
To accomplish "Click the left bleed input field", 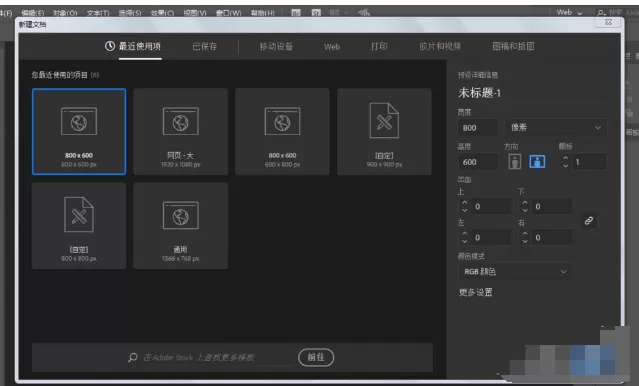I will click(x=491, y=238).
